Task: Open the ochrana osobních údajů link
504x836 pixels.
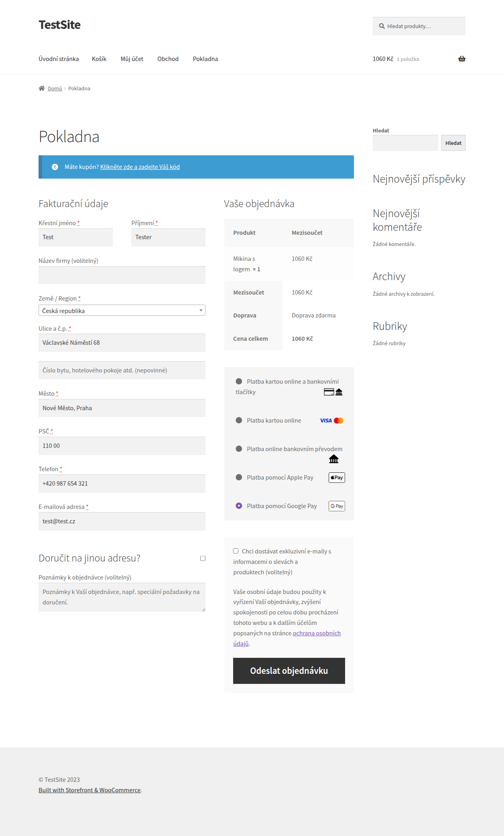Action: tap(316, 633)
